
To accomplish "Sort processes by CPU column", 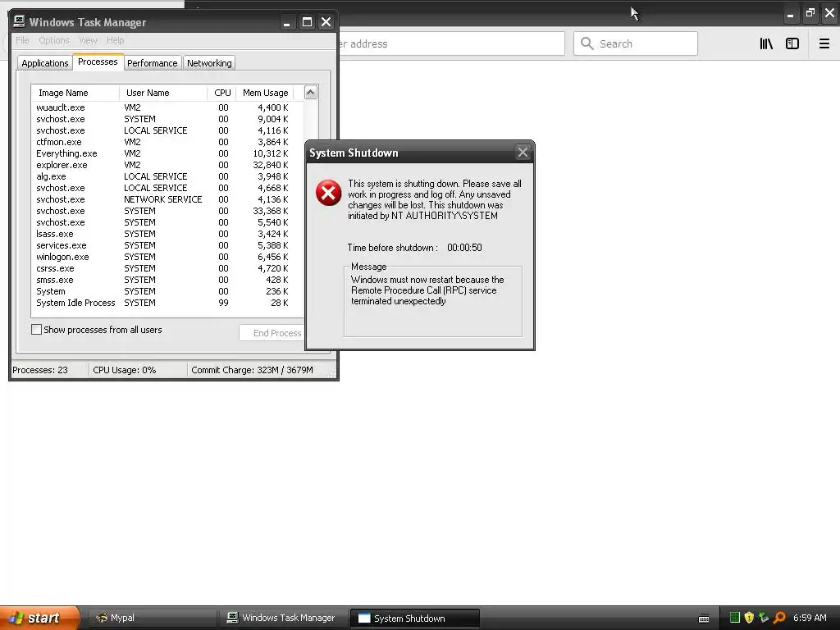I will pyautogui.click(x=221, y=93).
